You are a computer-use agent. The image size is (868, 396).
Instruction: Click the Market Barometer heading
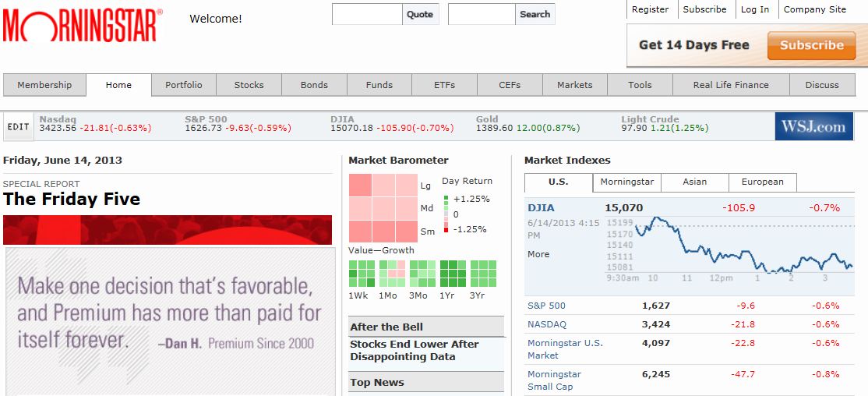pos(399,161)
